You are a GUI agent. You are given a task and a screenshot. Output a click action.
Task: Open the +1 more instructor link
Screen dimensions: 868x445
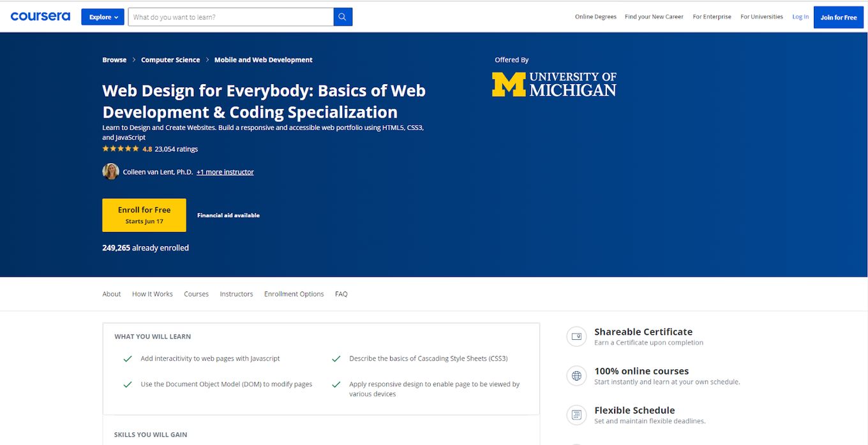225,172
